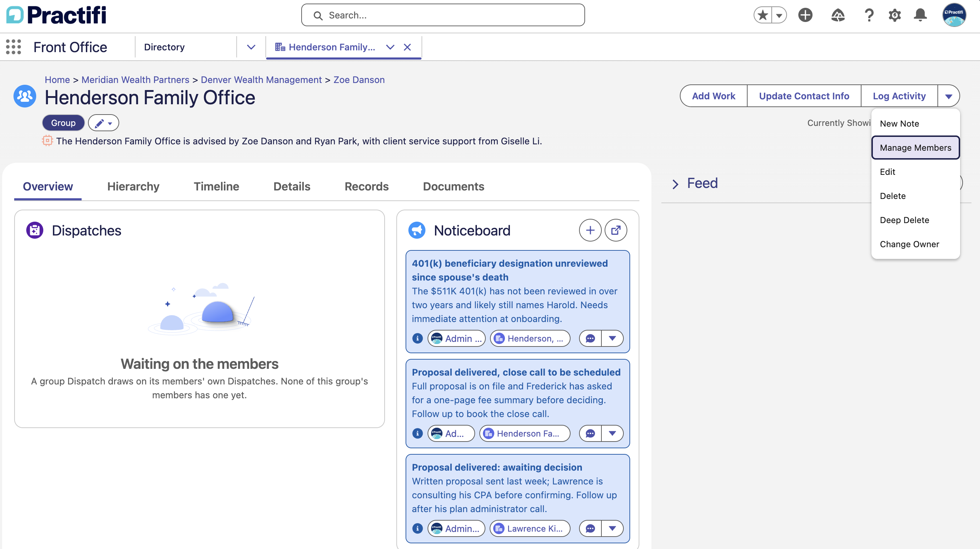Screen dimensions: 980x549
Task: View notifications bell
Action: [x=920, y=15]
